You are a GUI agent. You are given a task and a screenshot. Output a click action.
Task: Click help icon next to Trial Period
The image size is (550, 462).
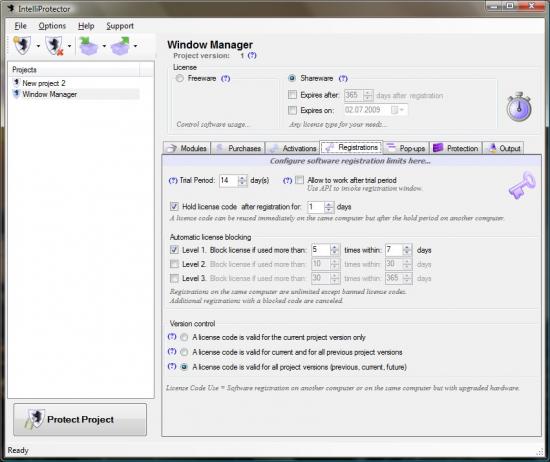click(x=173, y=181)
